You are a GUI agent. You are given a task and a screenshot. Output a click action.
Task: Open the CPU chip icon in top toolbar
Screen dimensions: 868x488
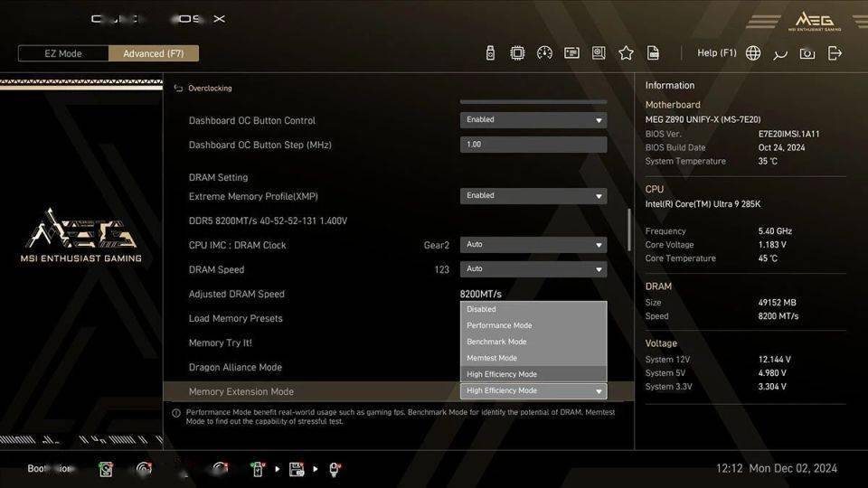coord(517,53)
